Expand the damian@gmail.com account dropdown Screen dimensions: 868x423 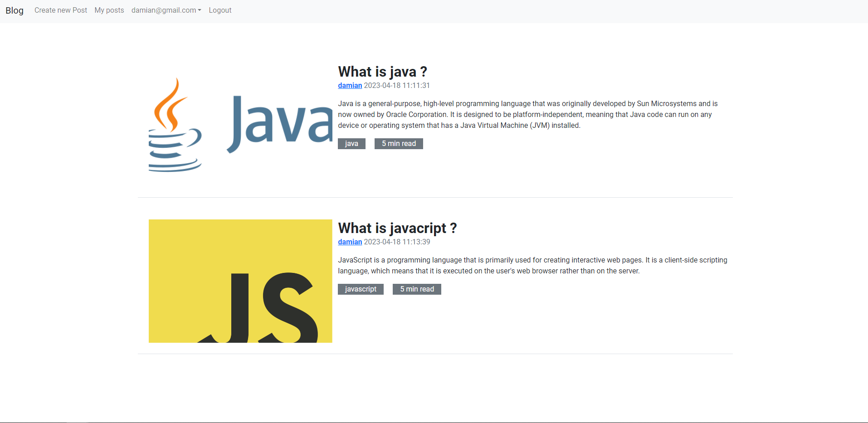(166, 10)
